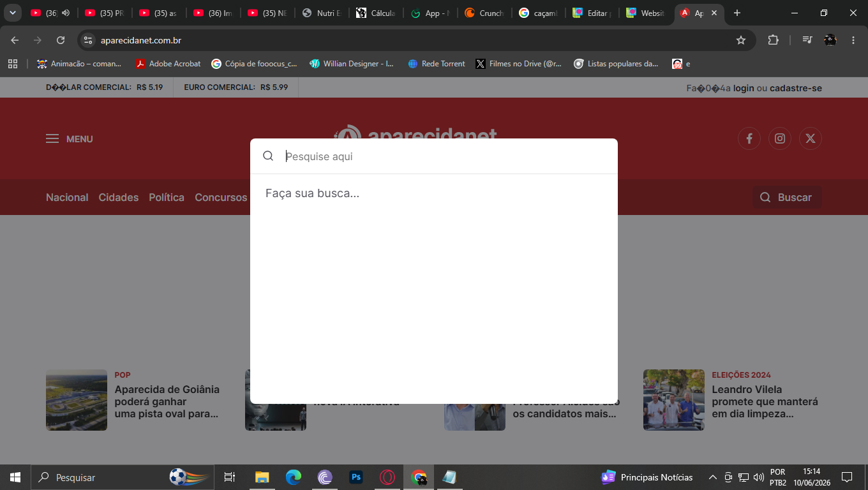Open the Listas populares bookmark

click(x=617, y=64)
